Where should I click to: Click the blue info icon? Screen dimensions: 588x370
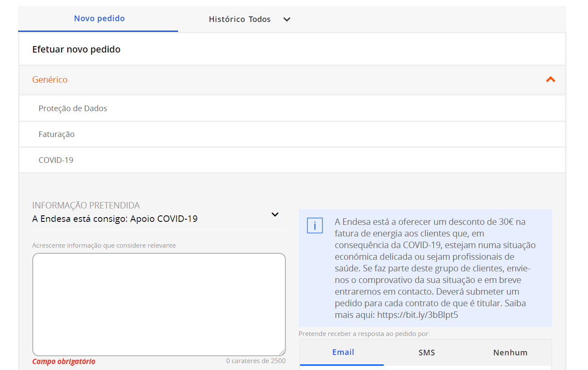coord(315,226)
